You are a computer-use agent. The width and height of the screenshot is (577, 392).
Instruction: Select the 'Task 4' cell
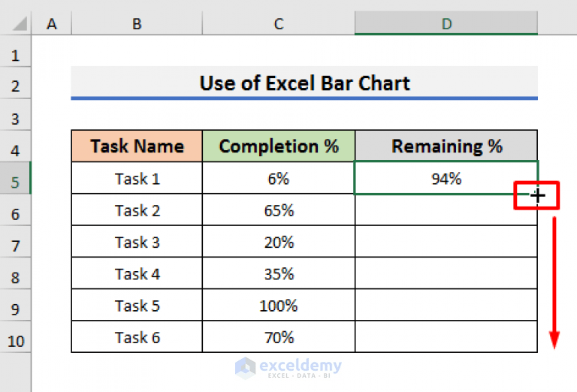click(x=137, y=273)
